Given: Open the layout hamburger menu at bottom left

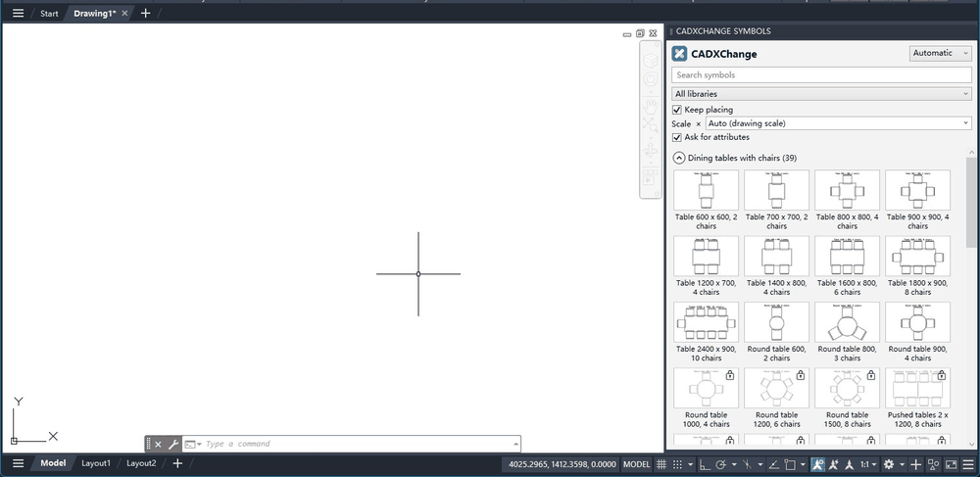Looking at the screenshot, I should point(18,463).
